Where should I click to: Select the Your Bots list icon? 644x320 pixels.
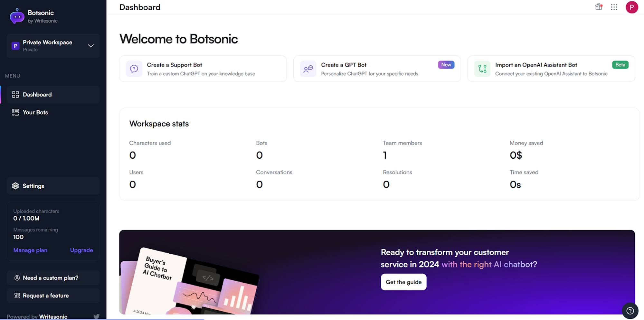tap(15, 112)
